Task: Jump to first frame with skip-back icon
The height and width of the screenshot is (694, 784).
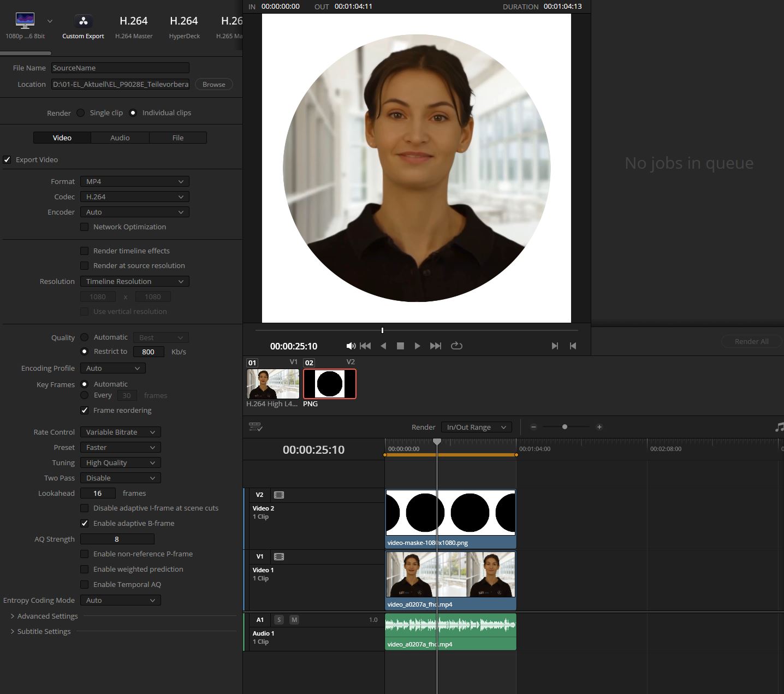Action: [x=365, y=346]
